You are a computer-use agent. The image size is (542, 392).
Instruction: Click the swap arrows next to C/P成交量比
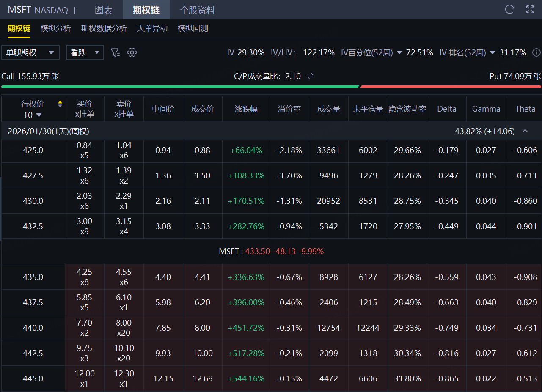point(310,76)
